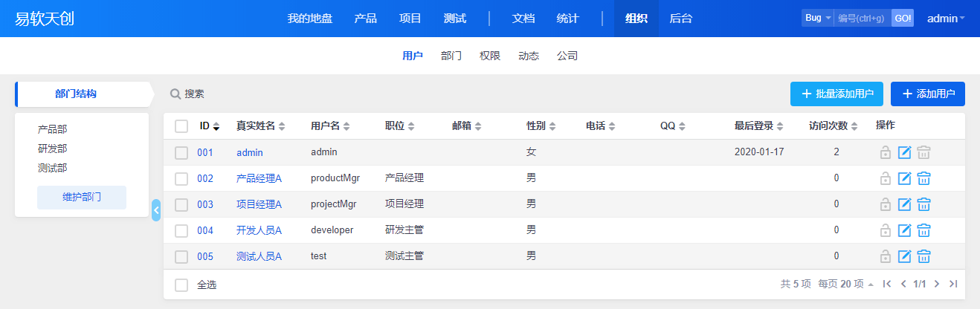
Task: Click the 易软天创 logo text
Action: 45,19
